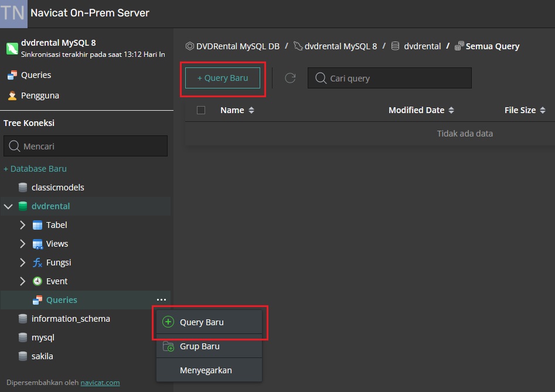Click the Grup Baru folder icon
The height and width of the screenshot is (392, 555).
tap(168, 346)
